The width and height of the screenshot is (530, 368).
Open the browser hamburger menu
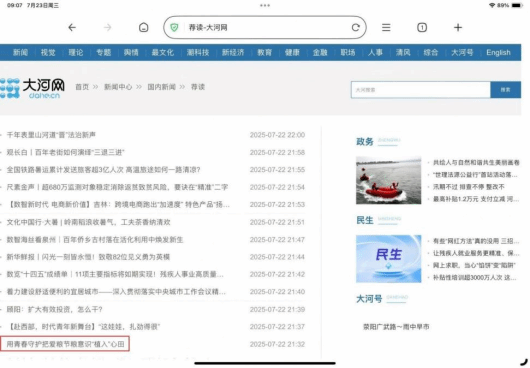point(386,27)
